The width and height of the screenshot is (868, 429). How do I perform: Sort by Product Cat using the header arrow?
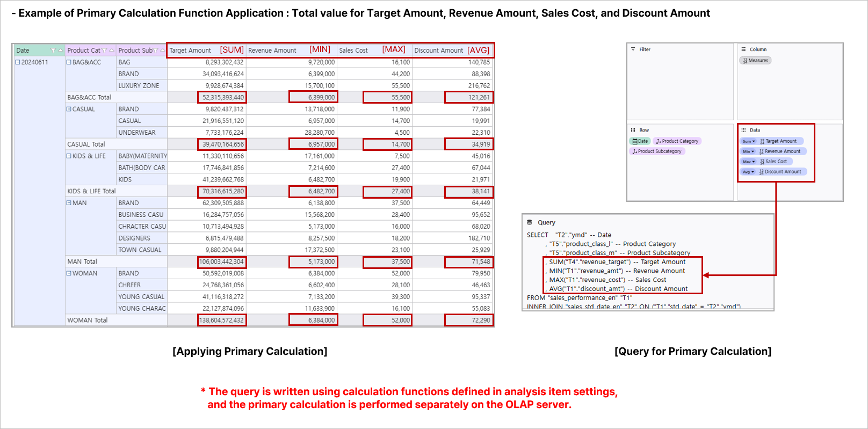click(111, 50)
